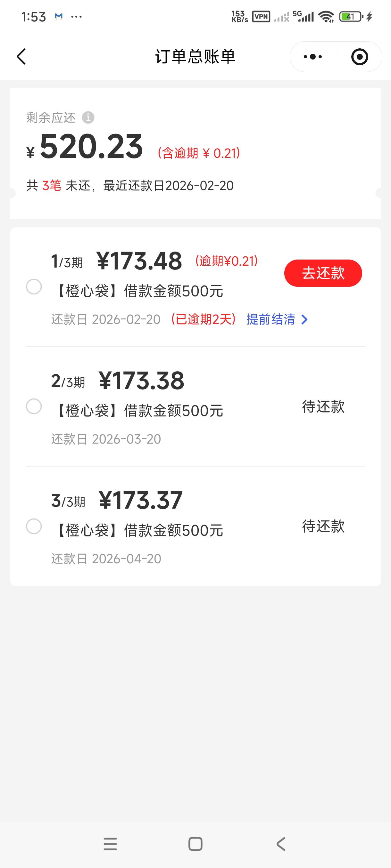Image resolution: width=391 pixels, height=868 pixels.
Task: Tap the info icon beside 剩余应还
Action: (88, 117)
